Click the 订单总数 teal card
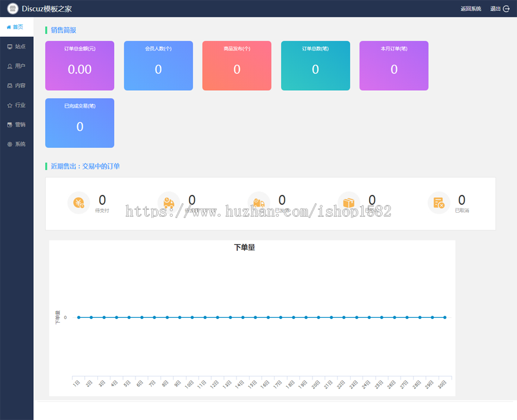This screenshot has height=420, width=517. tap(316, 65)
